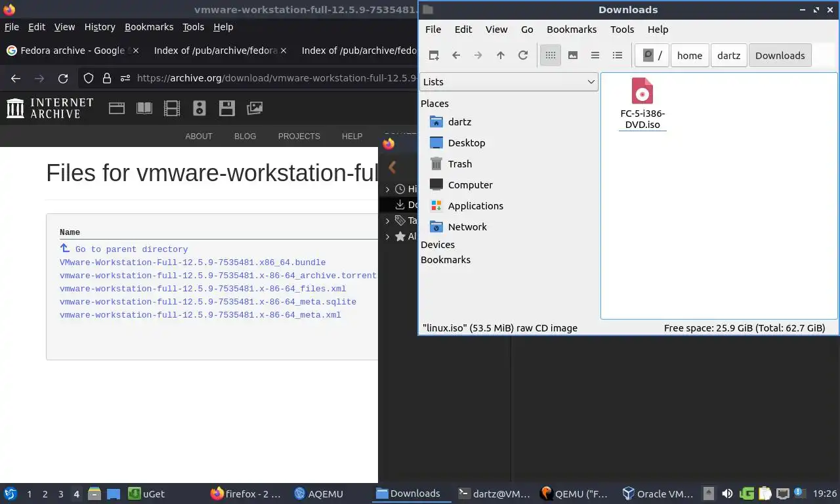
Task: Click the 'dartz' path button
Action: click(x=729, y=56)
